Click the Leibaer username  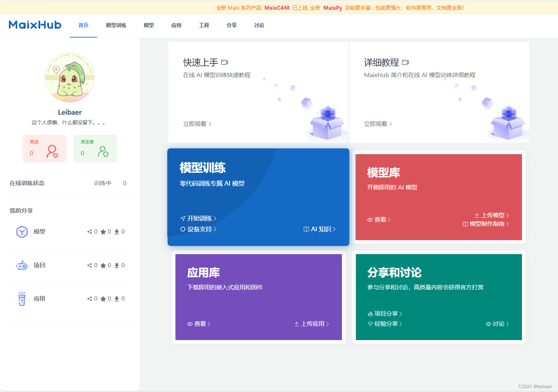70,112
